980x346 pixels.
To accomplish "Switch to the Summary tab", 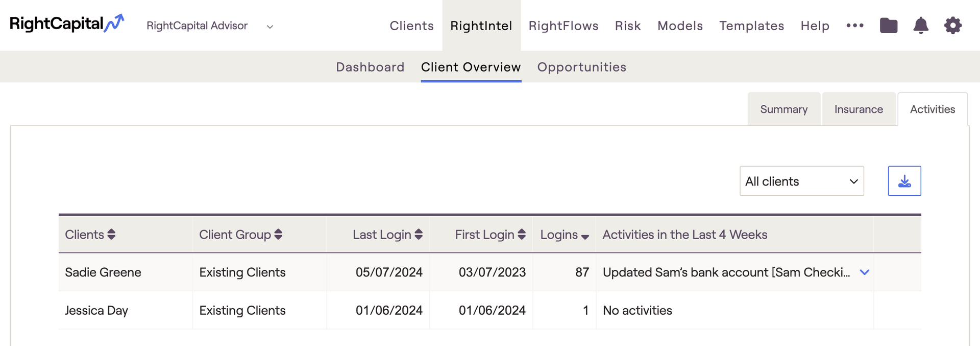I will (x=784, y=109).
